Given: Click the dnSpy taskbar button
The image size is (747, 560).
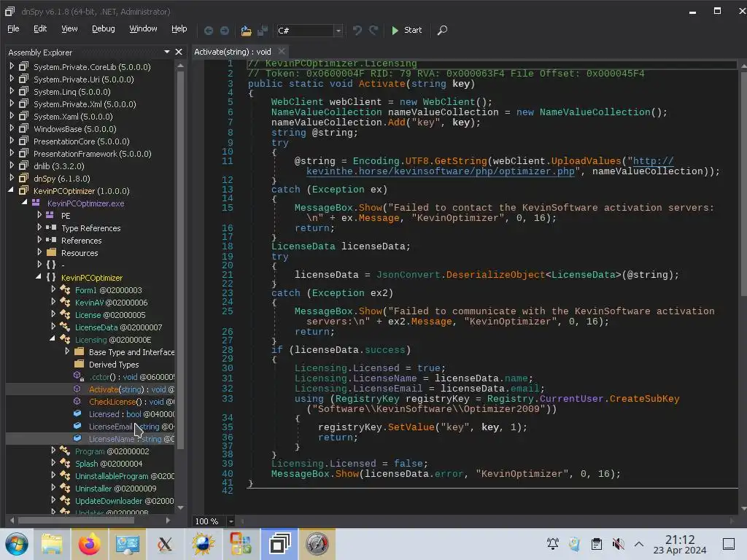Looking at the screenshot, I should pyautogui.click(x=279, y=544).
